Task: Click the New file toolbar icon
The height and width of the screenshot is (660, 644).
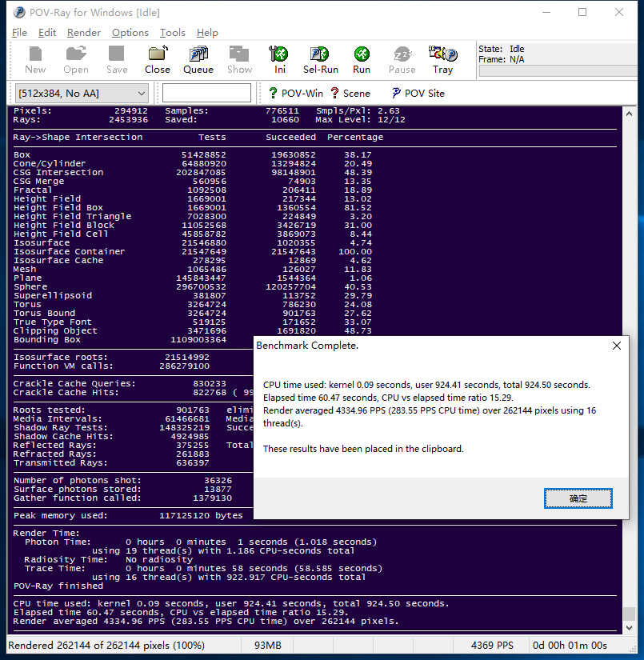Action: (x=35, y=60)
